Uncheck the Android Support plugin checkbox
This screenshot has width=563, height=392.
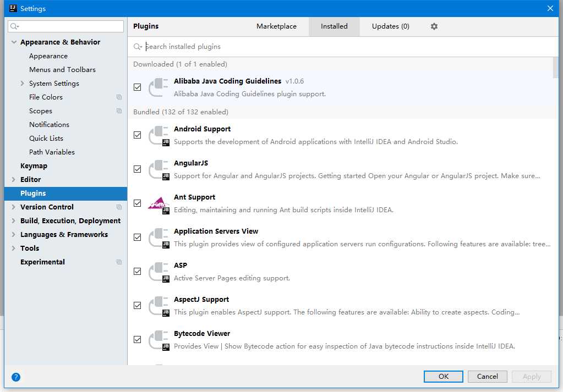pyautogui.click(x=137, y=135)
